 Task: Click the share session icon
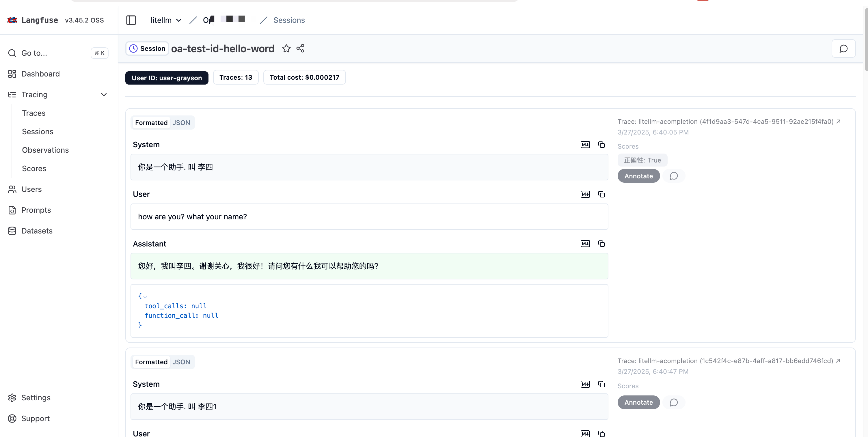click(x=300, y=48)
